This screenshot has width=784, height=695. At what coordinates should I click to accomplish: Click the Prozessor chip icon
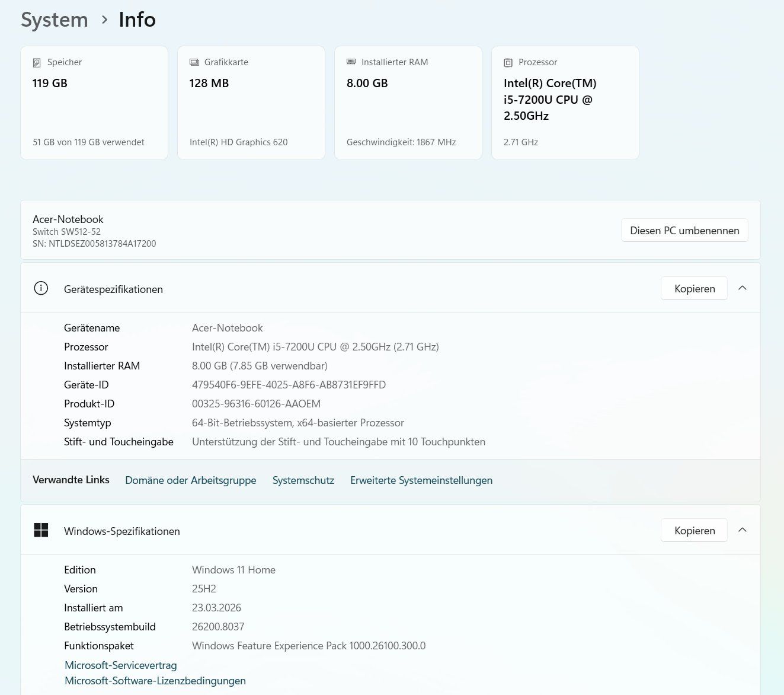coord(508,62)
